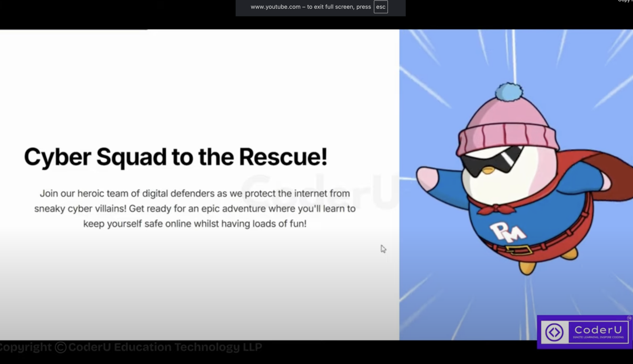Click the CoderU code brackets circle icon
Screen dimensions: 633x364
[x=554, y=332]
